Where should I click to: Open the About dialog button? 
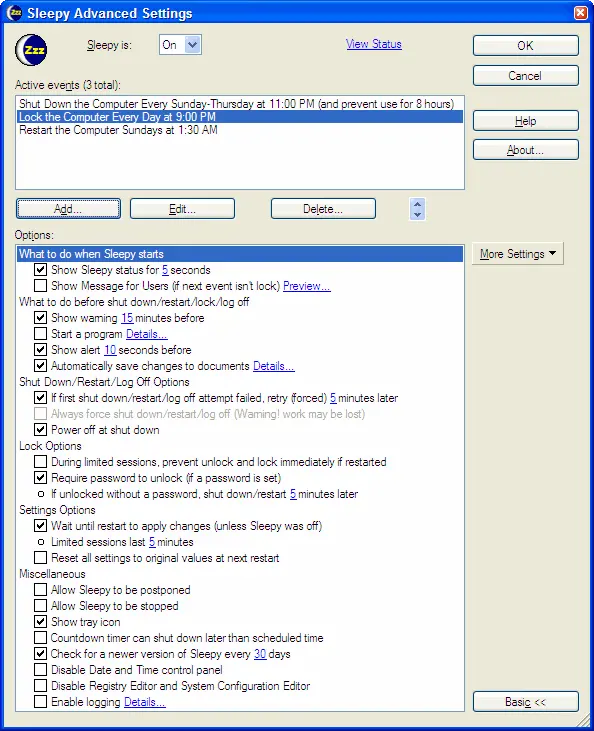point(525,150)
